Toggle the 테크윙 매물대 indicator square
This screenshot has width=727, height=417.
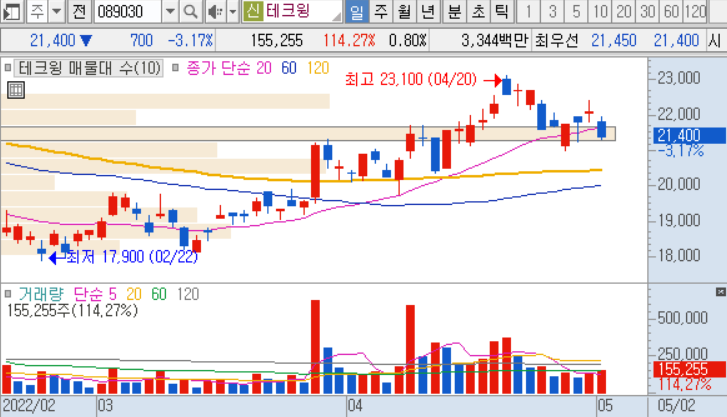pos(7,68)
